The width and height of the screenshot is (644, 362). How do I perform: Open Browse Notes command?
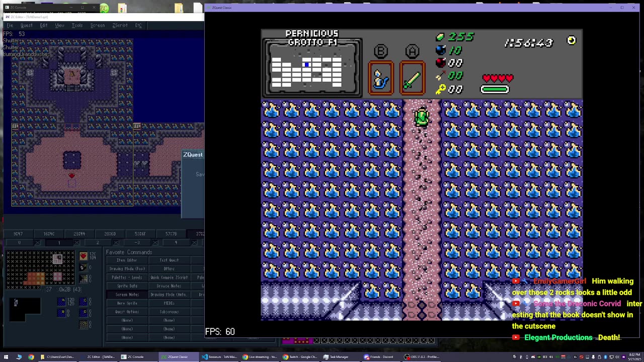pos(169,286)
